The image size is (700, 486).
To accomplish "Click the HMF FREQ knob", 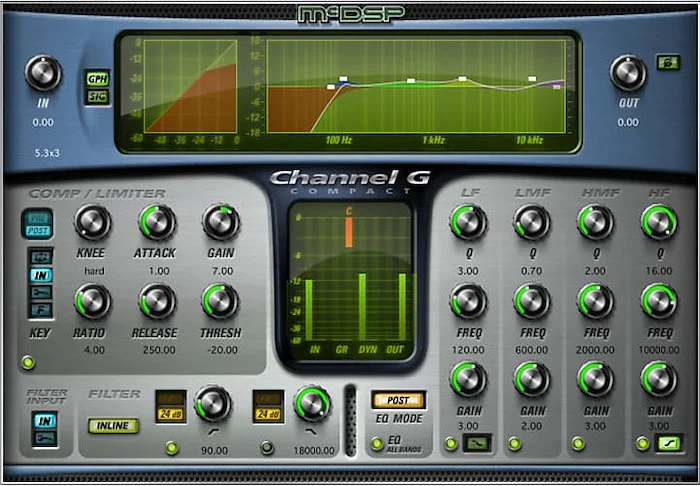I will coord(596,302).
